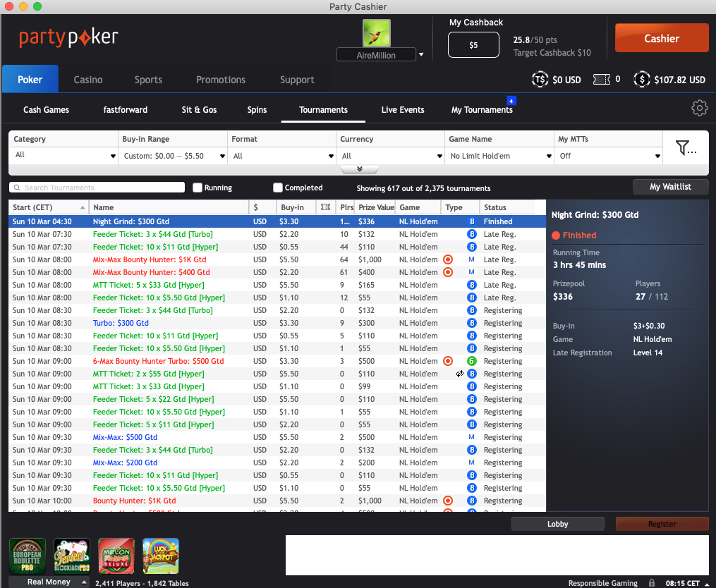Open Luck Jackpot slot game icon
The image size is (716, 588).
(161, 556)
